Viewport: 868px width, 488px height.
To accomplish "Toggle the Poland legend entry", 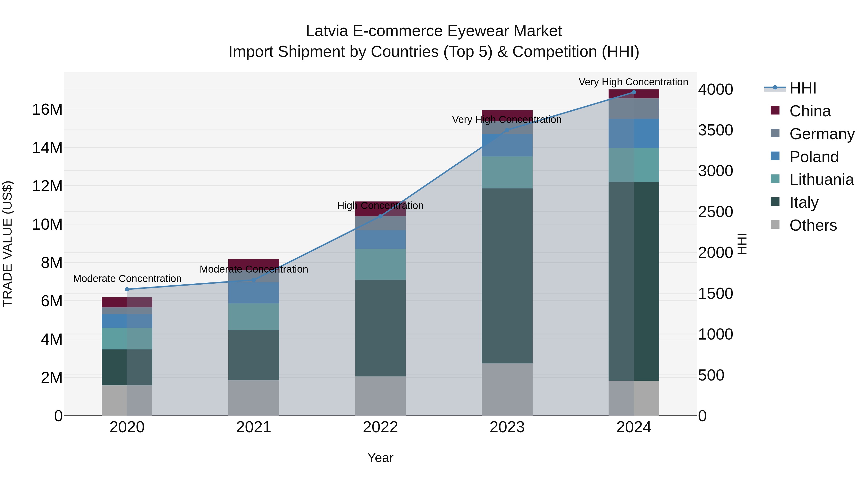I will pos(805,157).
